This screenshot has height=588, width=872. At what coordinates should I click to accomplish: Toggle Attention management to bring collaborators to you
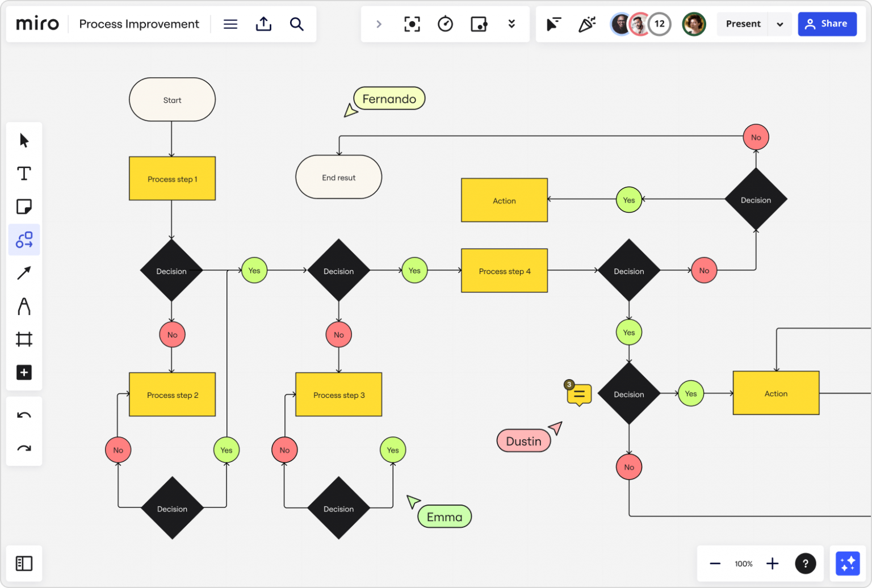554,24
